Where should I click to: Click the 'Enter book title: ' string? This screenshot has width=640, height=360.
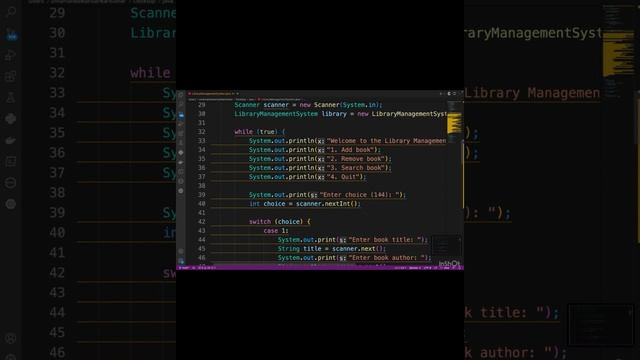tap(386, 240)
